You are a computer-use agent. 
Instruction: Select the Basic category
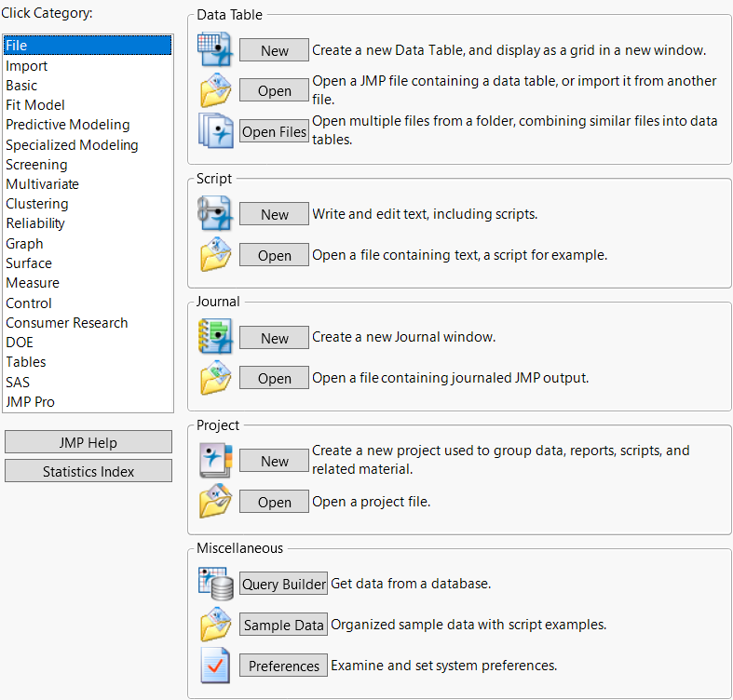(x=88, y=85)
